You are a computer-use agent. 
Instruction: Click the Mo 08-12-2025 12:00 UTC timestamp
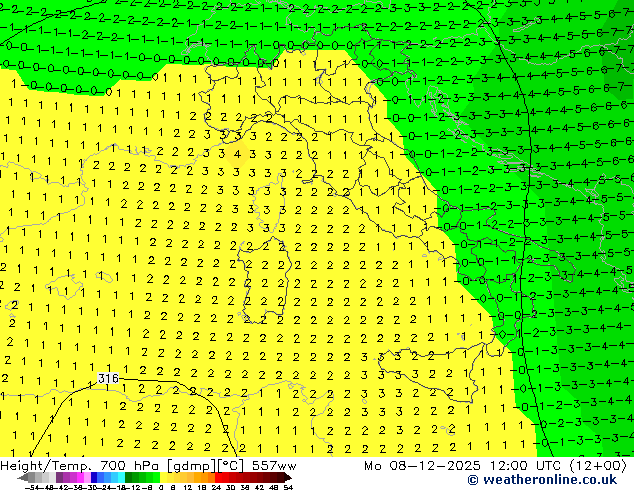click(x=495, y=466)
